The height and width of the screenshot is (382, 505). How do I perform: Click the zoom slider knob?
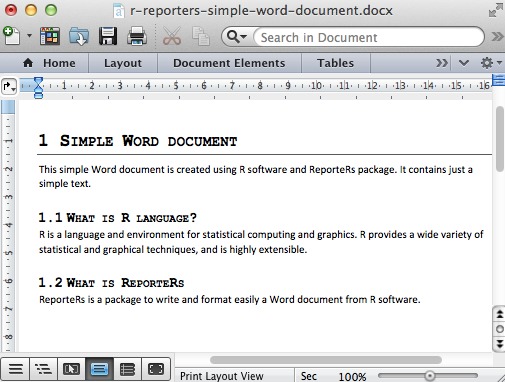click(430, 376)
